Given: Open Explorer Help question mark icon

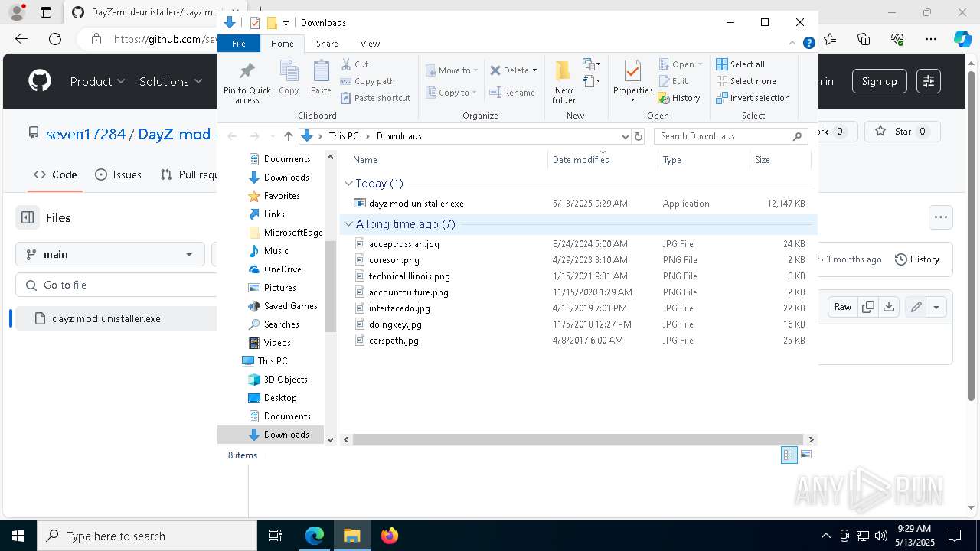Looking at the screenshot, I should (808, 44).
